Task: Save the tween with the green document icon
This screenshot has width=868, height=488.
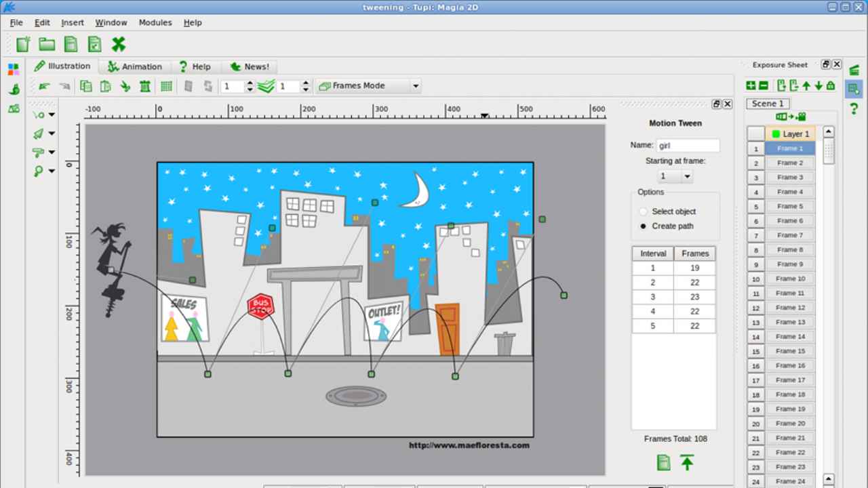Action: pos(663,462)
